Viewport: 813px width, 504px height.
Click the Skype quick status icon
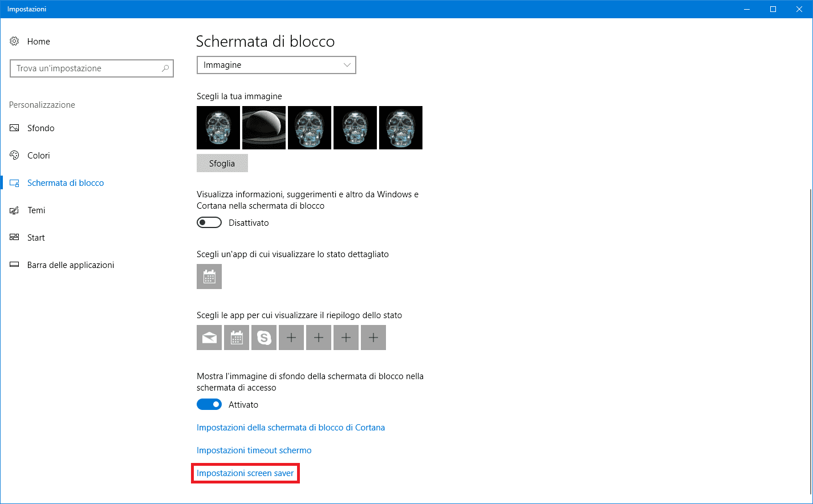click(x=264, y=338)
